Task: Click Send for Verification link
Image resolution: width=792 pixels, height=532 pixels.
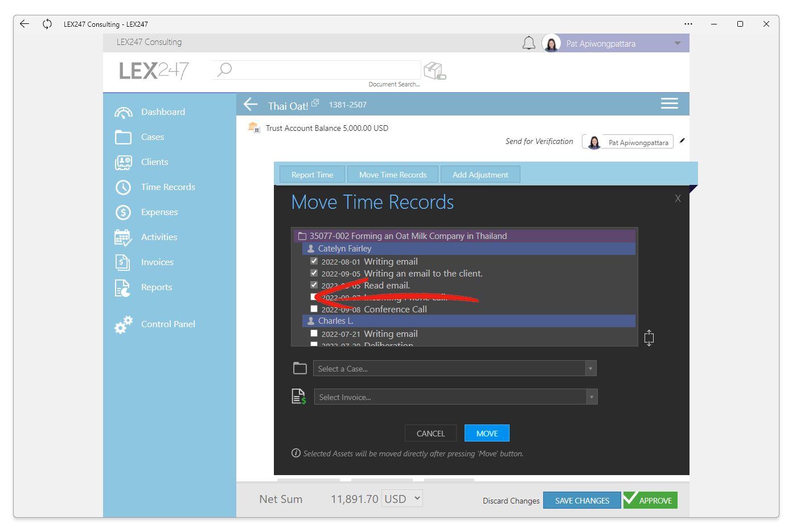Action: point(539,141)
